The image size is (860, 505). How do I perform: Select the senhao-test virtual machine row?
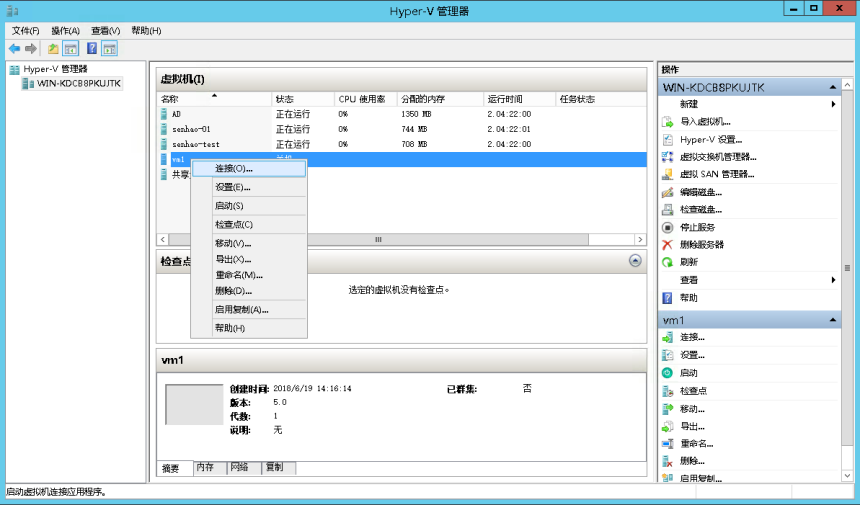click(401, 144)
